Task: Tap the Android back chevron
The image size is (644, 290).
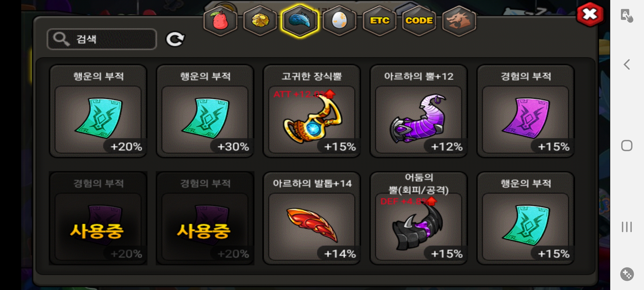Action: click(x=627, y=64)
